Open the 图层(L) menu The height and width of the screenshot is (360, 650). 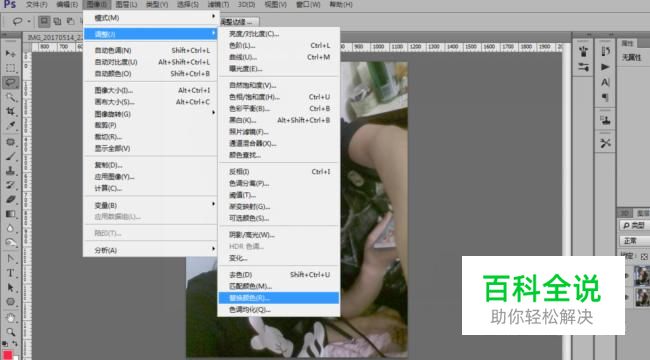click(126, 5)
